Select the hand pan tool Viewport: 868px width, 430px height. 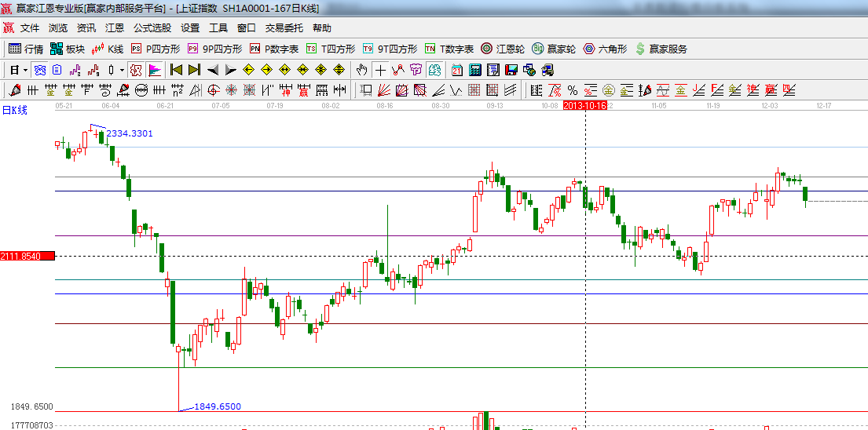click(x=361, y=70)
